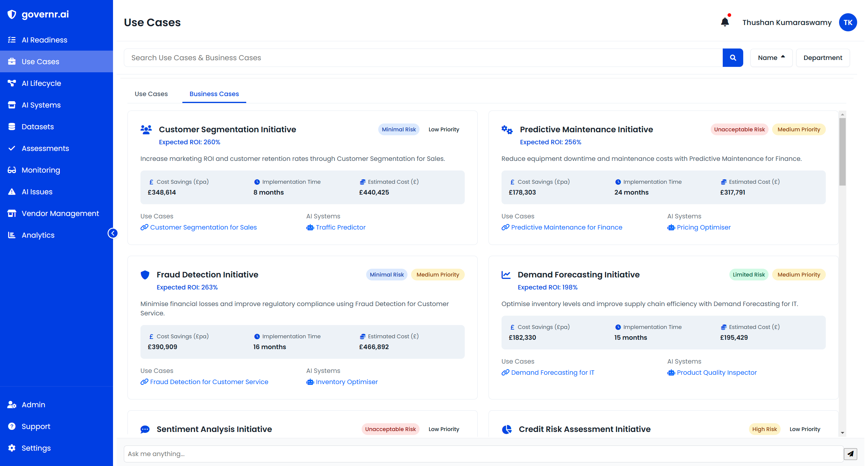
Task: Click Sentiment Analysis speech bubble icon
Action: 145,429
